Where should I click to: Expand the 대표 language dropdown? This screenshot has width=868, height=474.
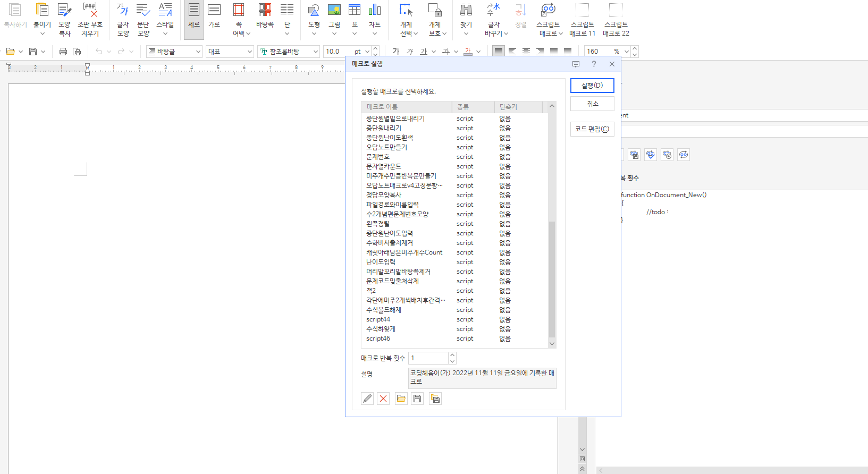pyautogui.click(x=249, y=52)
